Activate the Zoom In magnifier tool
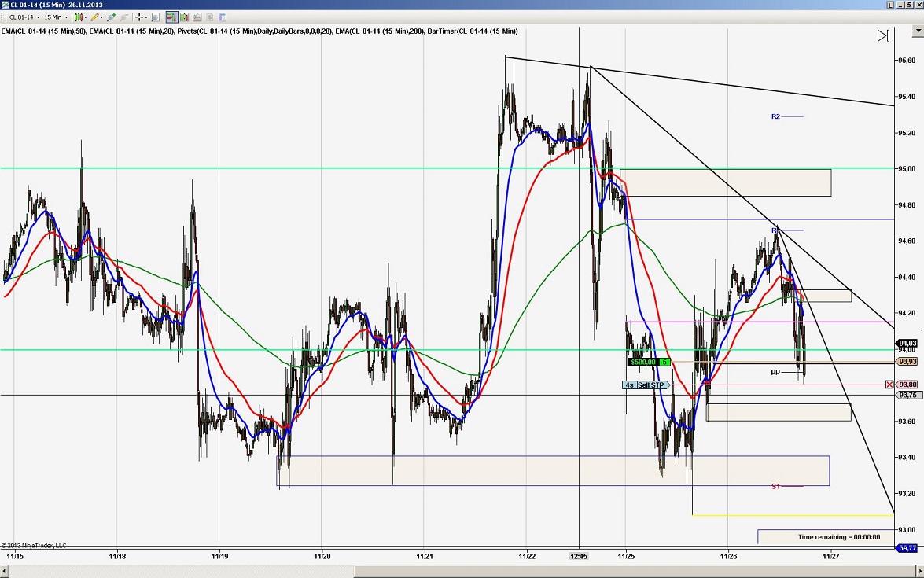Image resolution: width=924 pixels, height=578 pixels. (109, 17)
